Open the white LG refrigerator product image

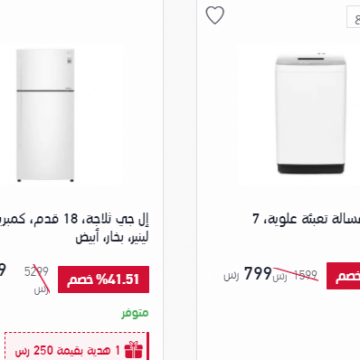click(x=45, y=115)
